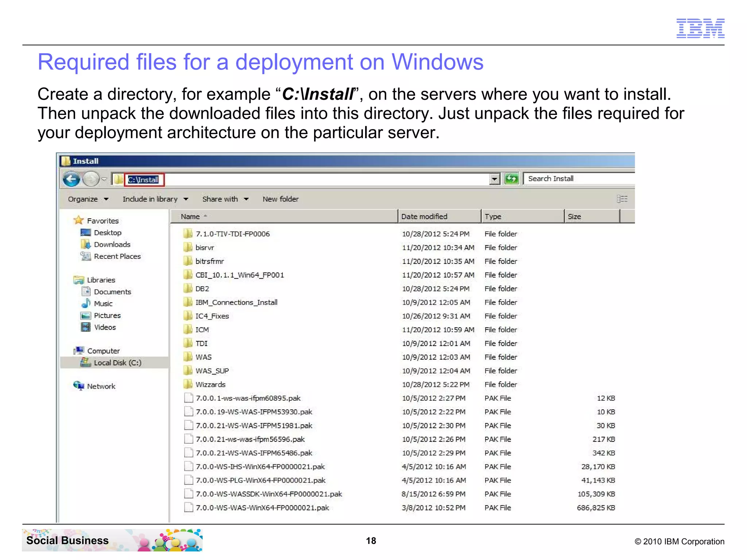This screenshot has height=560, width=747.
Task: Select the WAS folder icon
Action: click(x=188, y=357)
